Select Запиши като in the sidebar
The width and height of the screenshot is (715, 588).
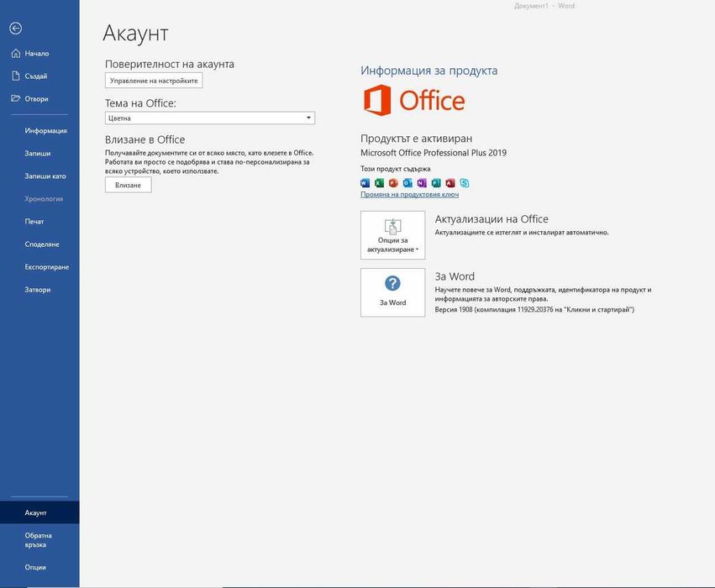(39, 176)
